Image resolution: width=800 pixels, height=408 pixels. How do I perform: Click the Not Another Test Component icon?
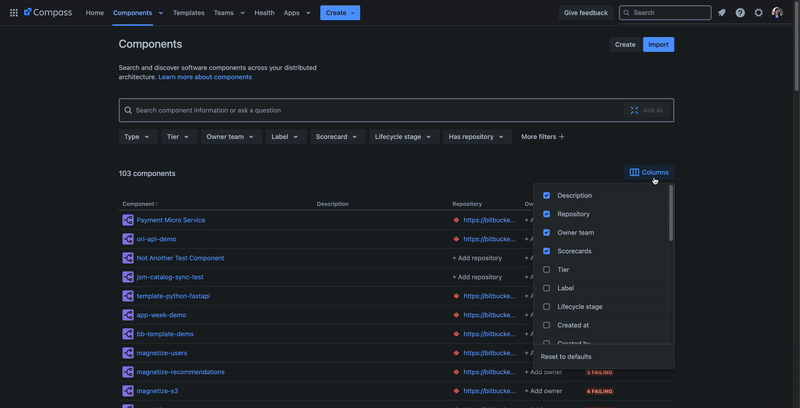(x=128, y=258)
